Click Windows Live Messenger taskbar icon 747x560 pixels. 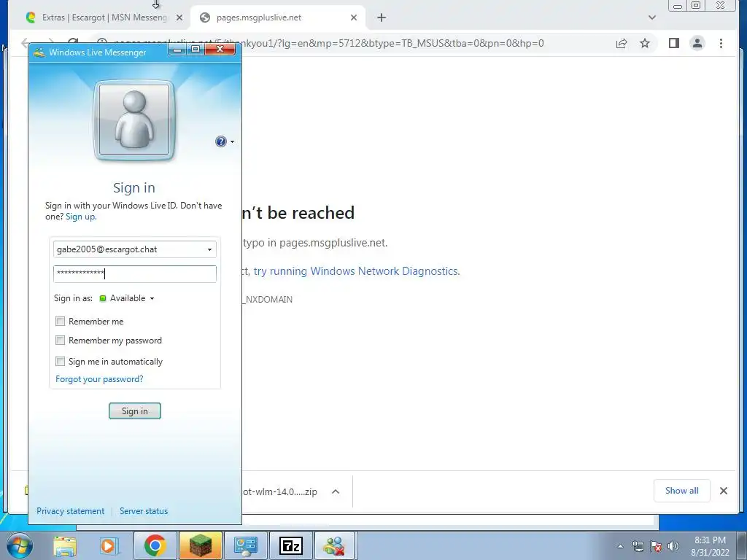point(334,545)
